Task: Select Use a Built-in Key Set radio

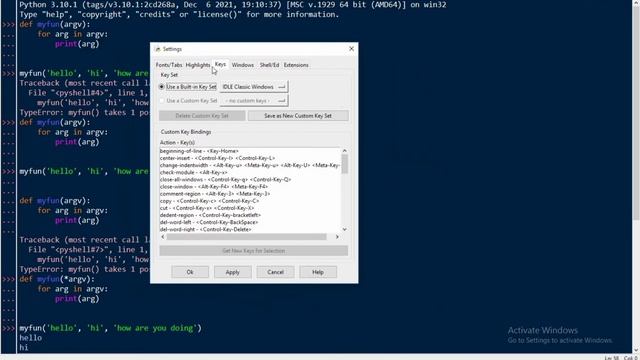Action: click(x=188, y=87)
